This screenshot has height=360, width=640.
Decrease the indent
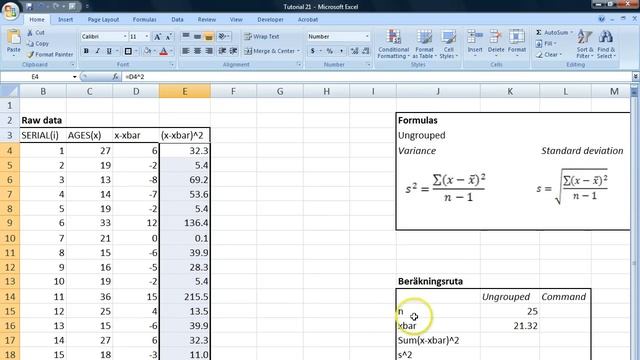click(222, 51)
